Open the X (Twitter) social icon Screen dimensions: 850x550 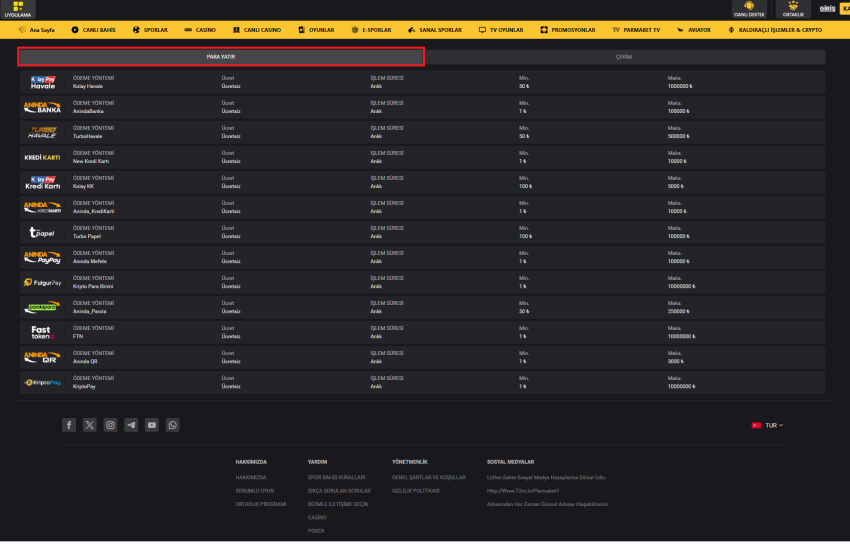(89, 425)
